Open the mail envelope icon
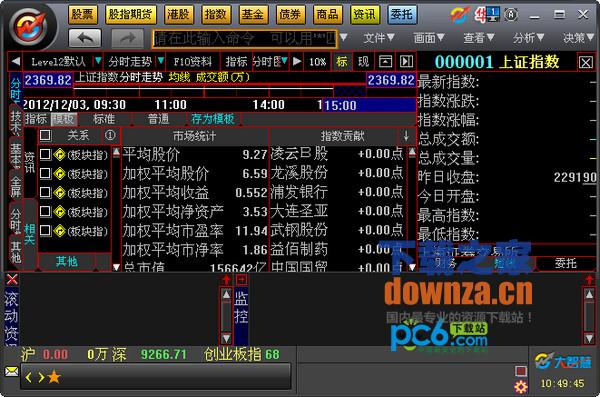 pos(11,371)
